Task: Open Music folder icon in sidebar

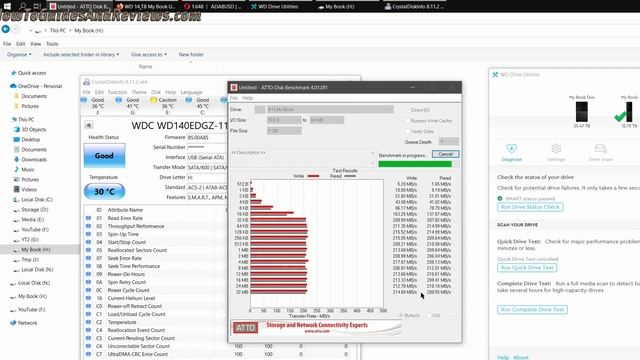Action: (x=17, y=169)
